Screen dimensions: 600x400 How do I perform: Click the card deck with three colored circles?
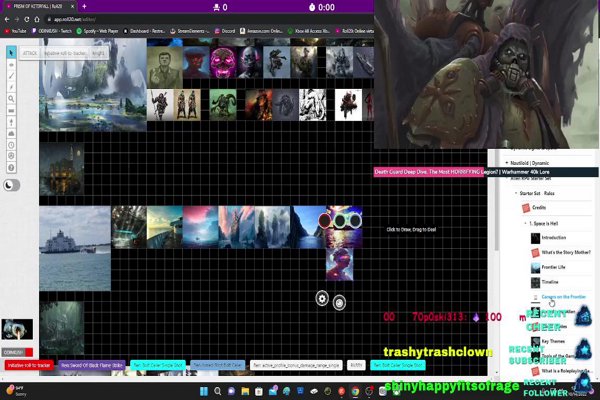click(340, 221)
